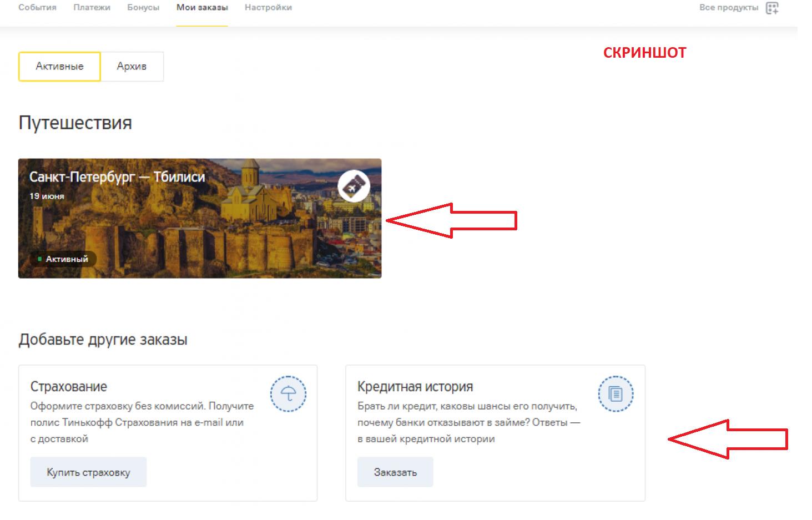The height and width of the screenshot is (520, 812).
Task: Go to the Бонусы tab
Action: coord(143,8)
